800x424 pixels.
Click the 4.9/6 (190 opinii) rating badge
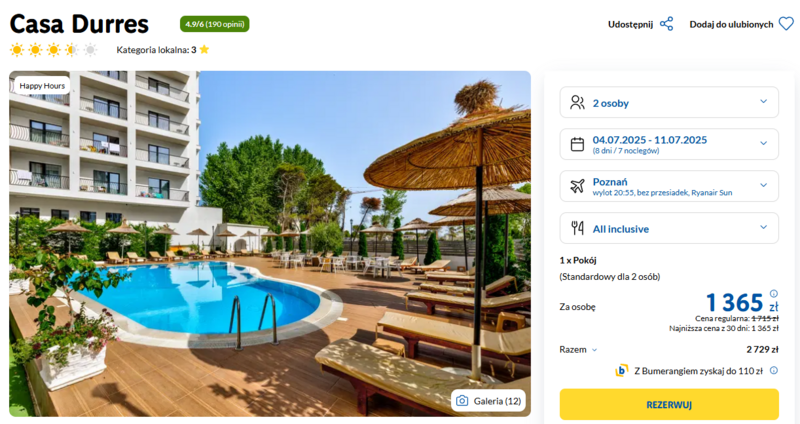[214, 24]
